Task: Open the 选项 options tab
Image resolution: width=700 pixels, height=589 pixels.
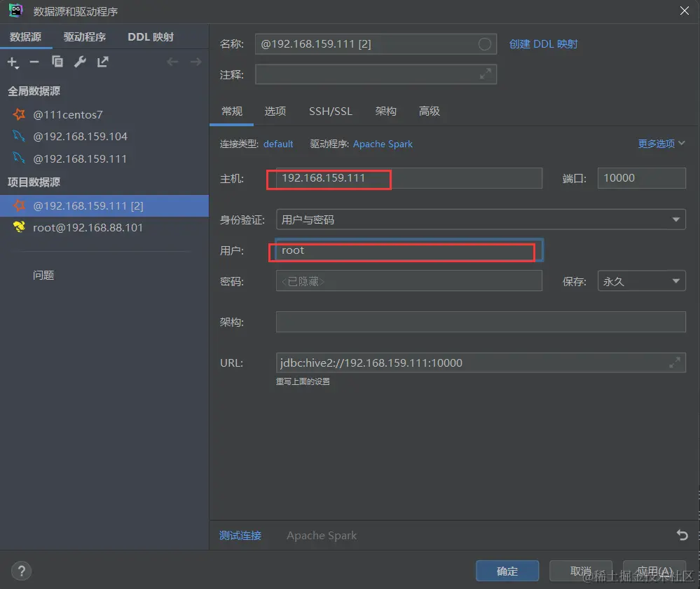Action: click(x=275, y=111)
